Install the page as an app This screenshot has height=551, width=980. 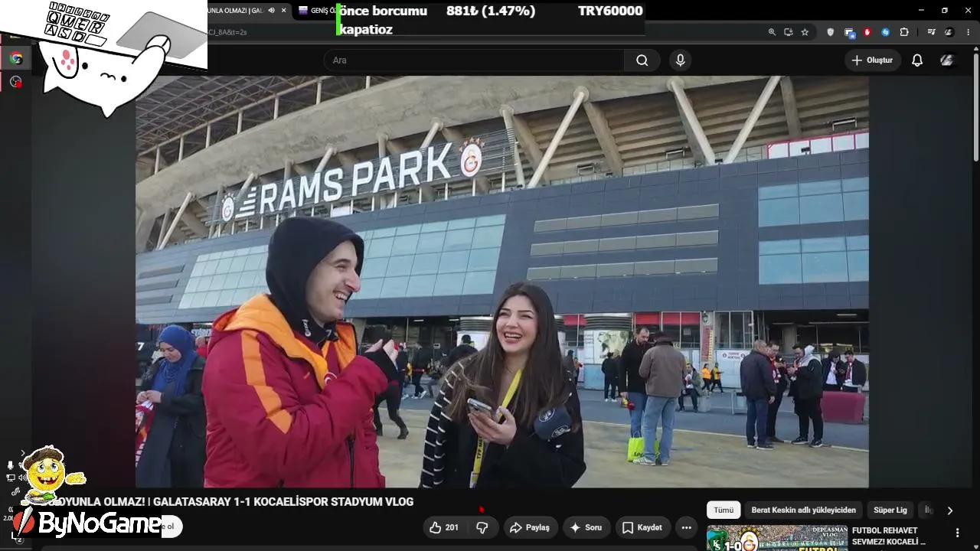tap(789, 32)
